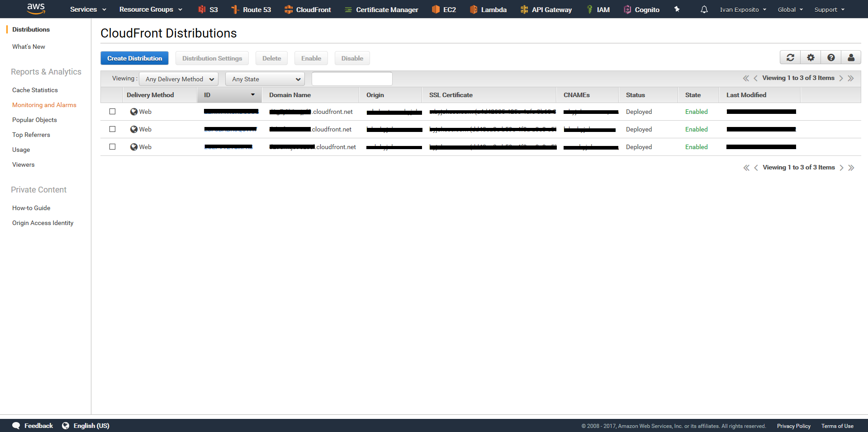868x432 pixels.
Task: Select the first distribution row checkbox
Action: [113, 111]
